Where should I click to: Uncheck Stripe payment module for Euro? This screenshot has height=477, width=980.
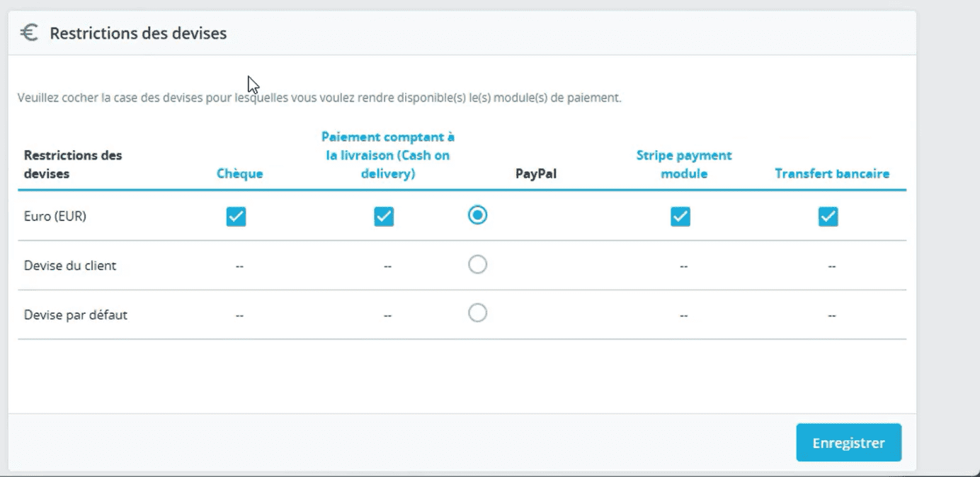(680, 216)
